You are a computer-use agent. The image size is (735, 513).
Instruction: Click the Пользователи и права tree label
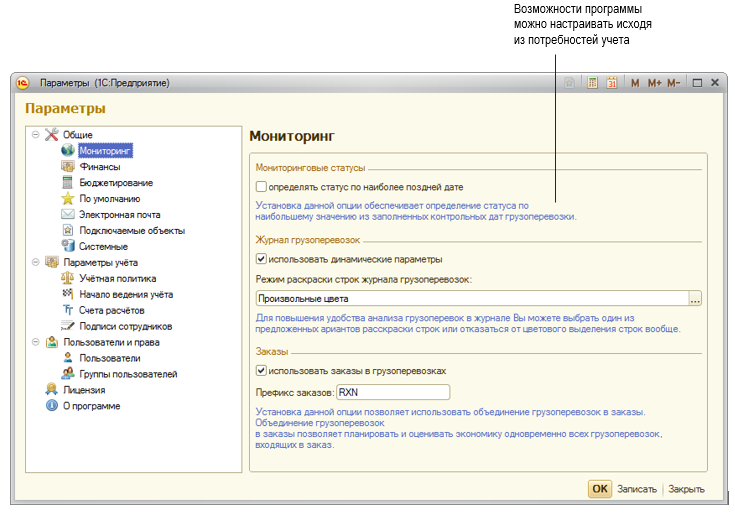(x=112, y=342)
